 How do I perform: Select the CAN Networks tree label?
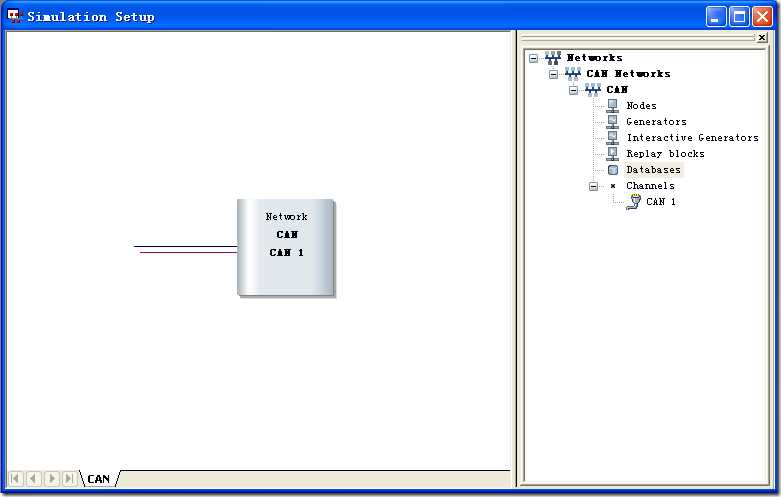[x=628, y=74]
